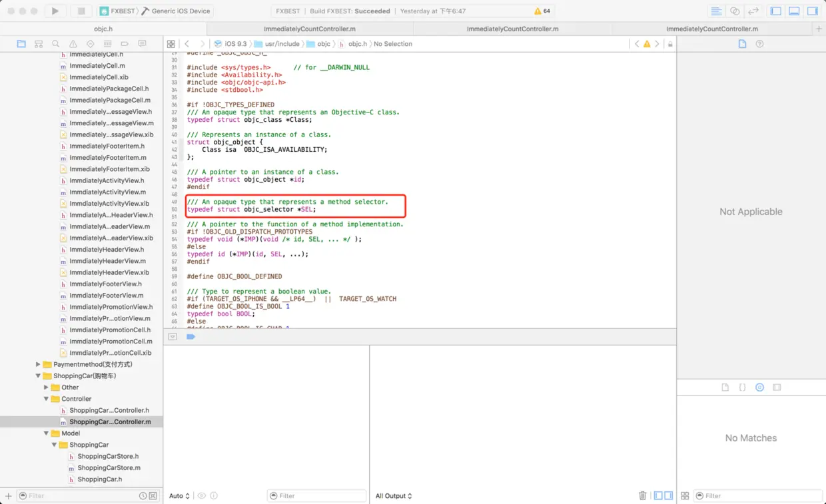Screen dimensions: 826x504
Task: Open the Report navigator
Action: [x=142, y=44]
